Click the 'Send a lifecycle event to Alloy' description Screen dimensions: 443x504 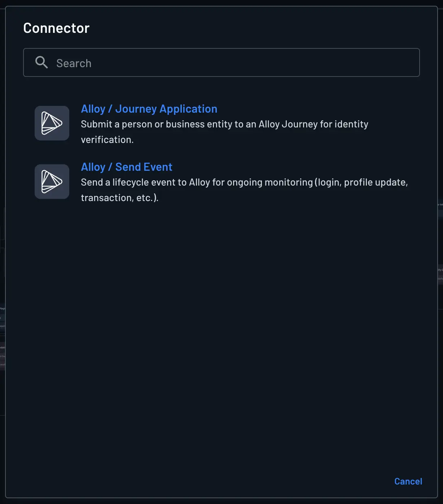click(x=244, y=190)
